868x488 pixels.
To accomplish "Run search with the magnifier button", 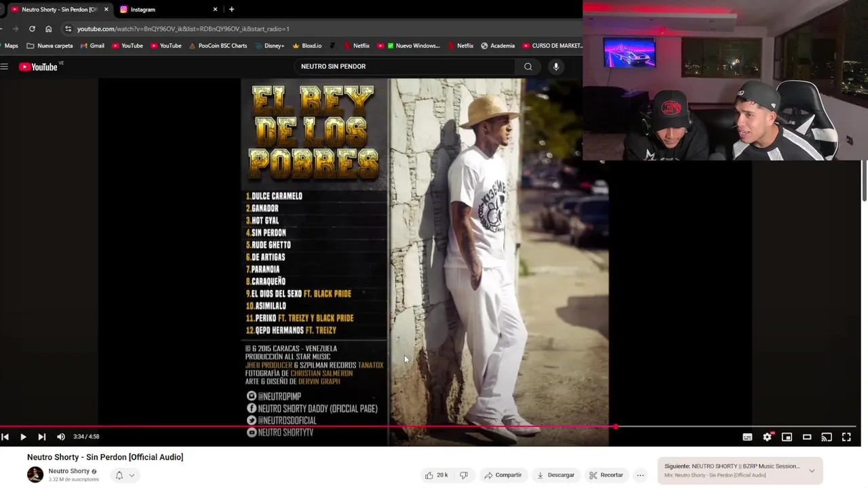I will pos(528,66).
